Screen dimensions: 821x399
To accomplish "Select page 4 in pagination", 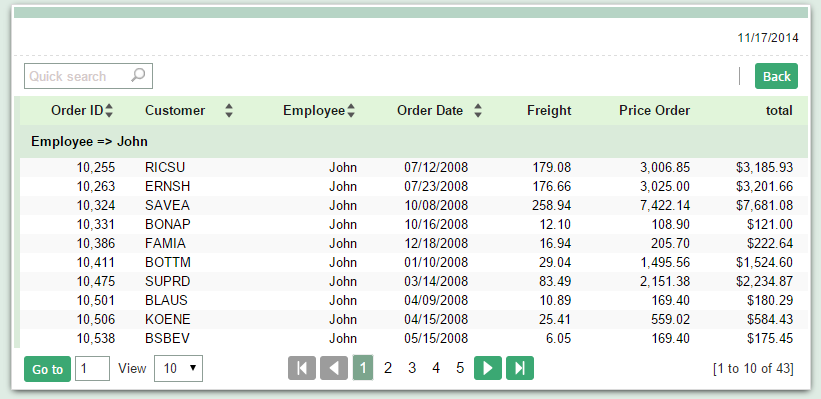I will coord(436,368).
